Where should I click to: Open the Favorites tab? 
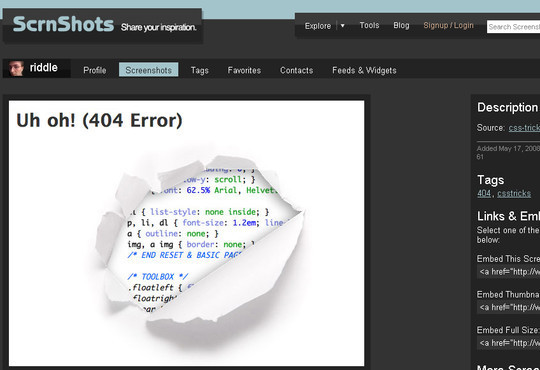coord(244,70)
